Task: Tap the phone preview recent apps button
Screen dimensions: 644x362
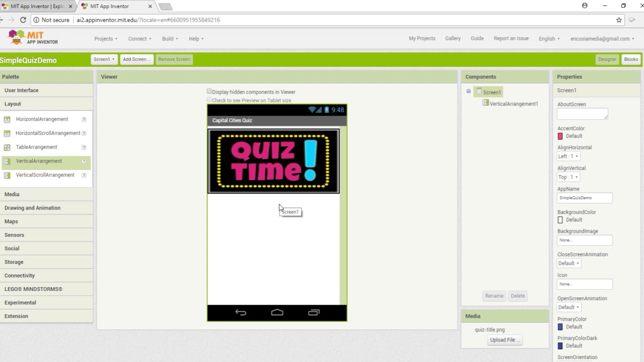Action: 313,313
